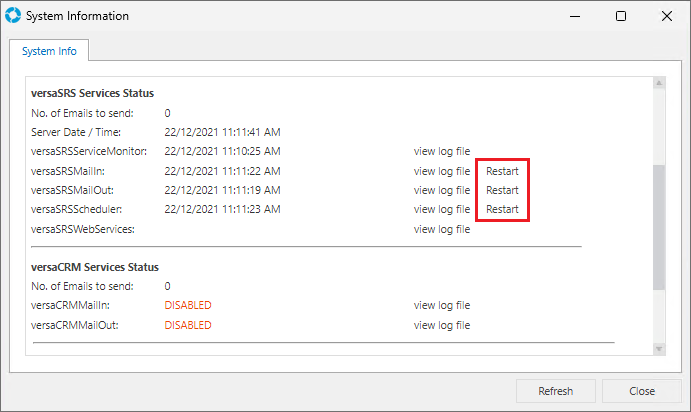Restart the versaSRSScheduler service

(x=502, y=210)
